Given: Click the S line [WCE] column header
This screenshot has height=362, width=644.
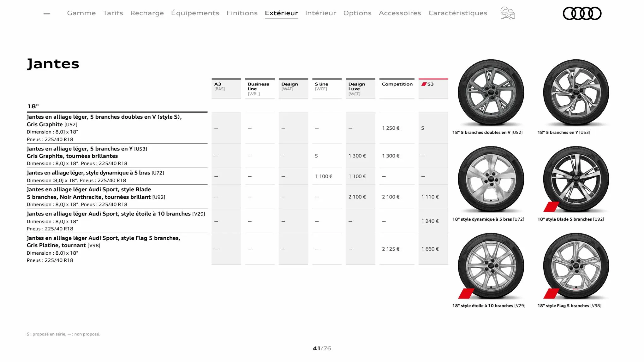Looking at the screenshot, I should pyautogui.click(x=327, y=89).
